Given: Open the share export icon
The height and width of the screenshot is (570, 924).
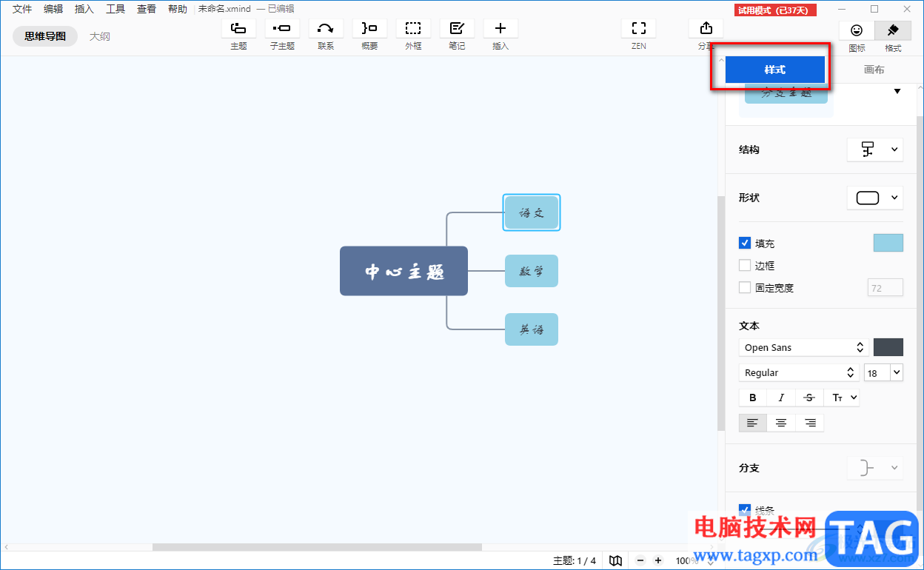Looking at the screenshot, I should click(x=706, y=28).
